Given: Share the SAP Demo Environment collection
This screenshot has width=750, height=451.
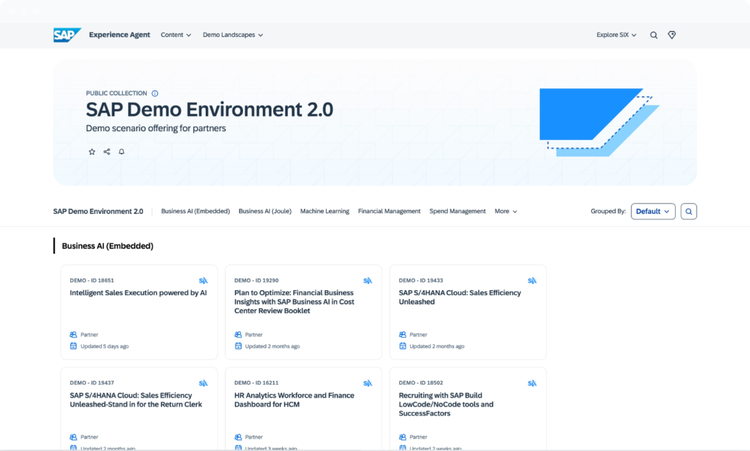Looking at the screenshot, I should pyautogui.click(x=107, y=152).
